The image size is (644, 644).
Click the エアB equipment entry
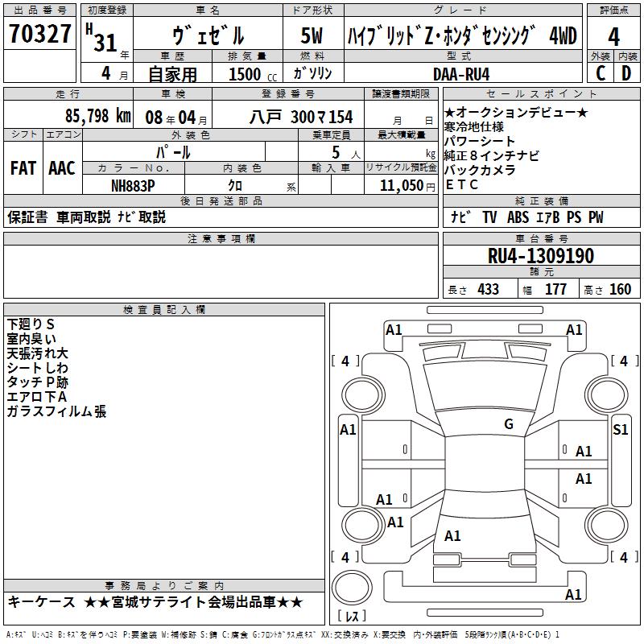[x=548, y=217]
